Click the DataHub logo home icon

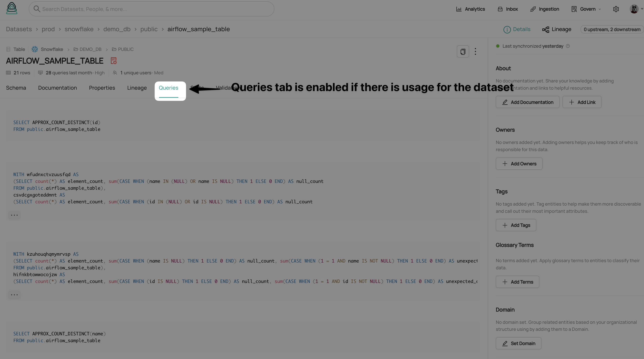[x=12, y=9]
